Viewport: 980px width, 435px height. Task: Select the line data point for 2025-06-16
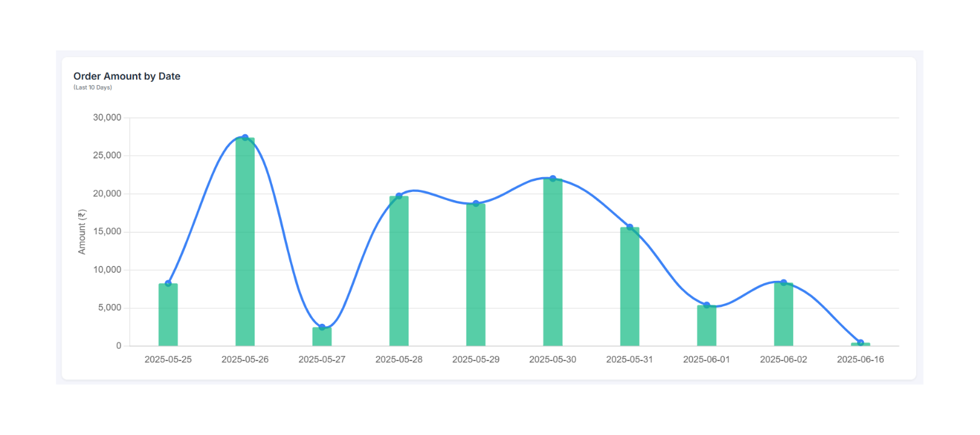click(860, 342)
